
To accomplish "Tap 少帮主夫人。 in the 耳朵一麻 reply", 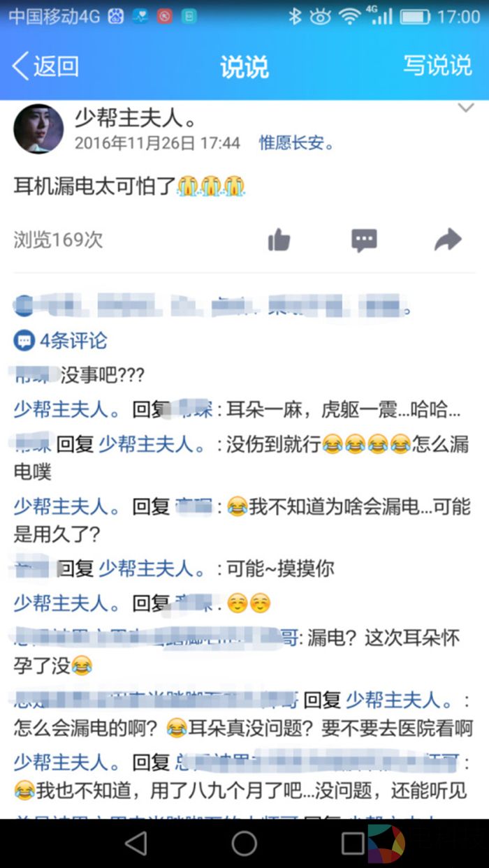I will (71, 409).
